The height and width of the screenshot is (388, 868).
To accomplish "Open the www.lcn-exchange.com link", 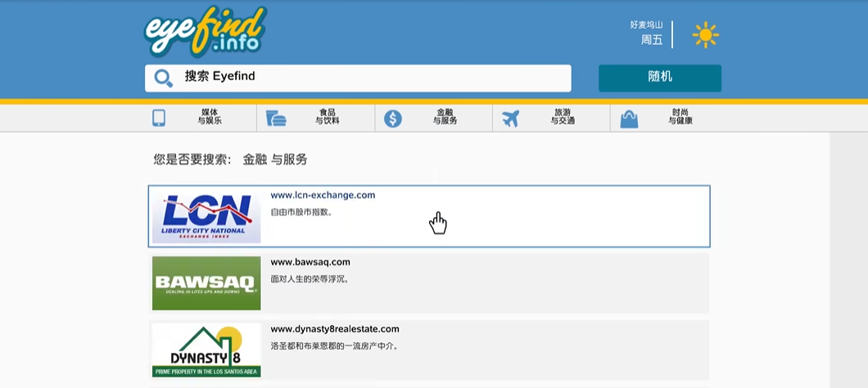I will click(x=323, y=195).
